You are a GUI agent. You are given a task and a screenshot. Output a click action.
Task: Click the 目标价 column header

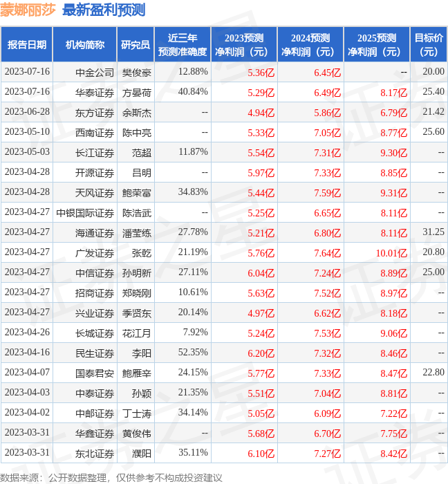coord(429,45)
